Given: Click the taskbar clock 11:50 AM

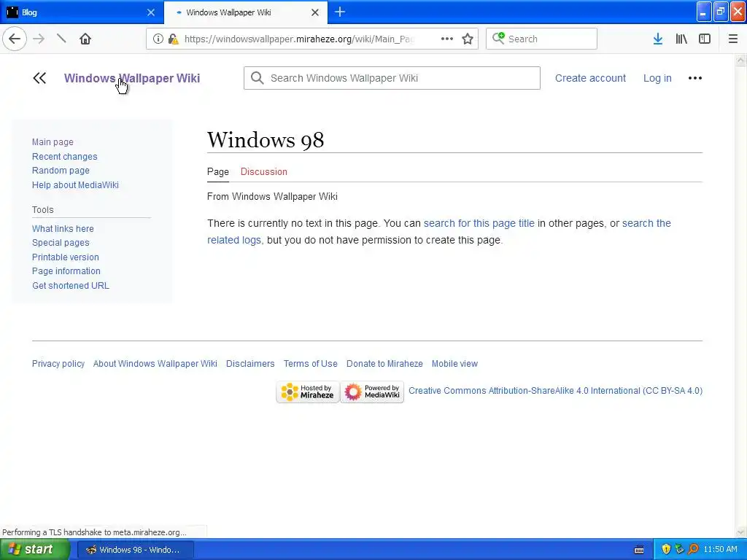Looking at the screenshot, I should 720,550.
